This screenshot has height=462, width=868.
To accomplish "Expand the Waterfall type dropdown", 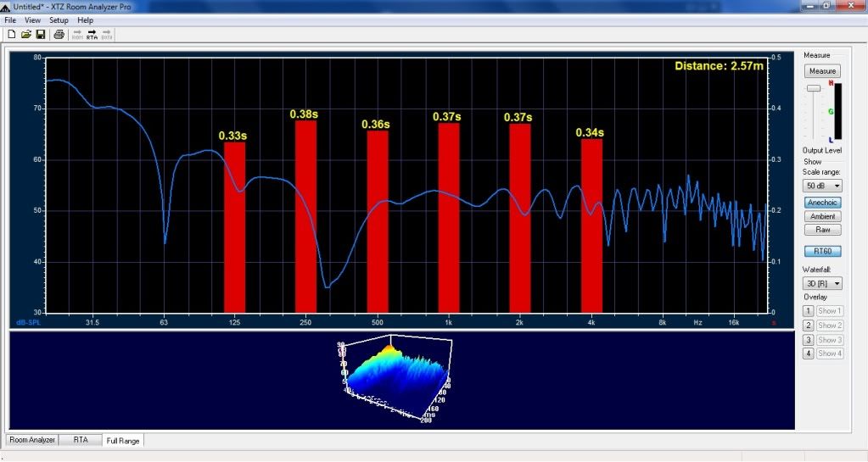I will click(822, 283).
